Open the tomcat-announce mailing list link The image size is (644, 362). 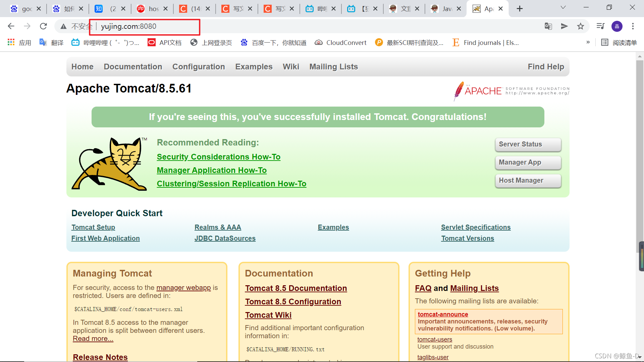[443, 314]
